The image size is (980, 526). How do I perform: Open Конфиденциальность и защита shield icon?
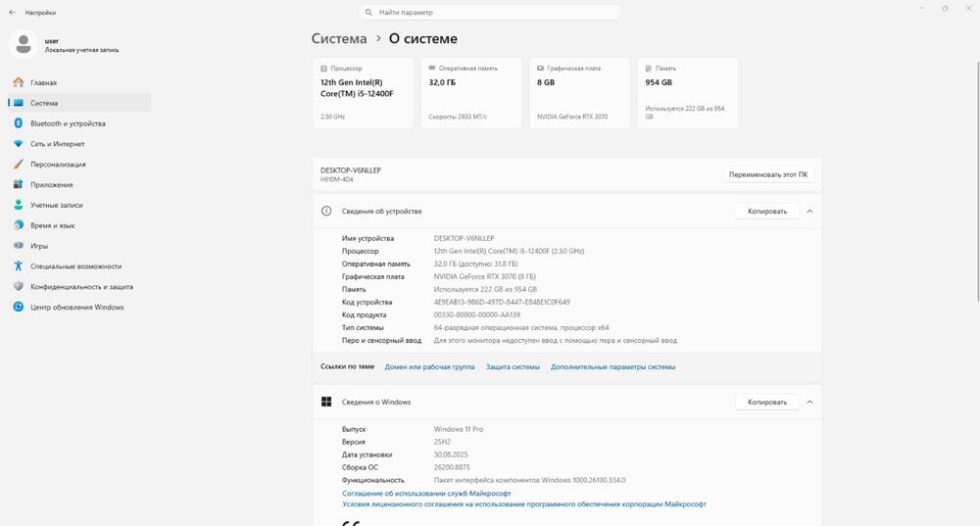18,286
